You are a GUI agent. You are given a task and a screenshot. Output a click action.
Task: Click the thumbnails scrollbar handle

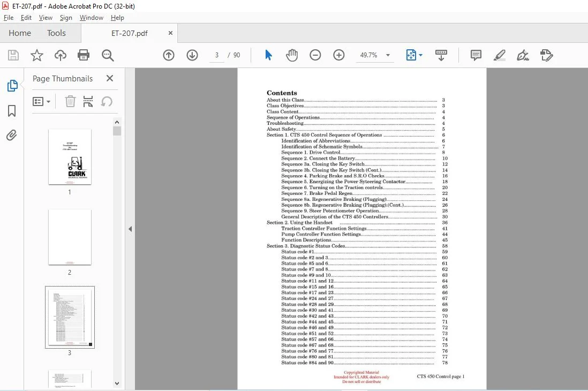pos(117,131)
